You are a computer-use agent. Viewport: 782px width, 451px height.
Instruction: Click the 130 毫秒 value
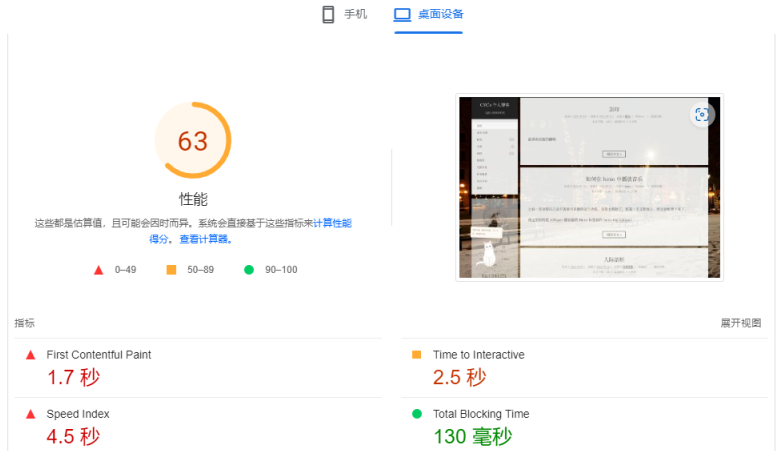[473, 437]
